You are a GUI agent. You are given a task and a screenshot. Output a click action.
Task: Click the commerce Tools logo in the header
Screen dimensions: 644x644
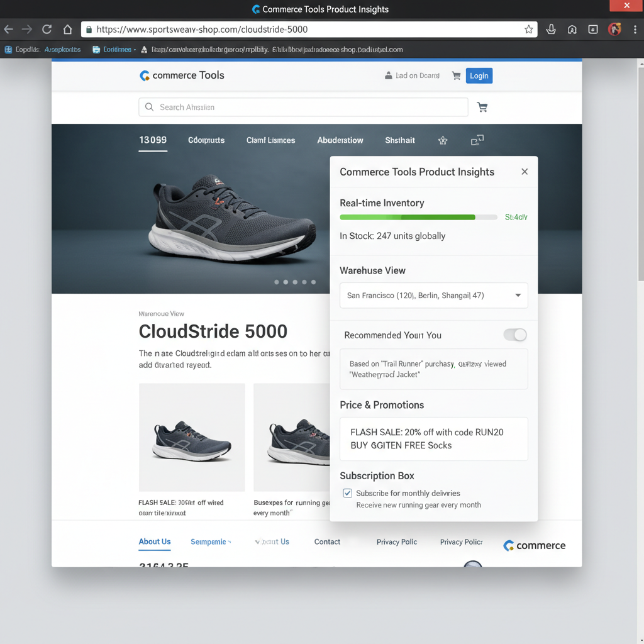182,75
